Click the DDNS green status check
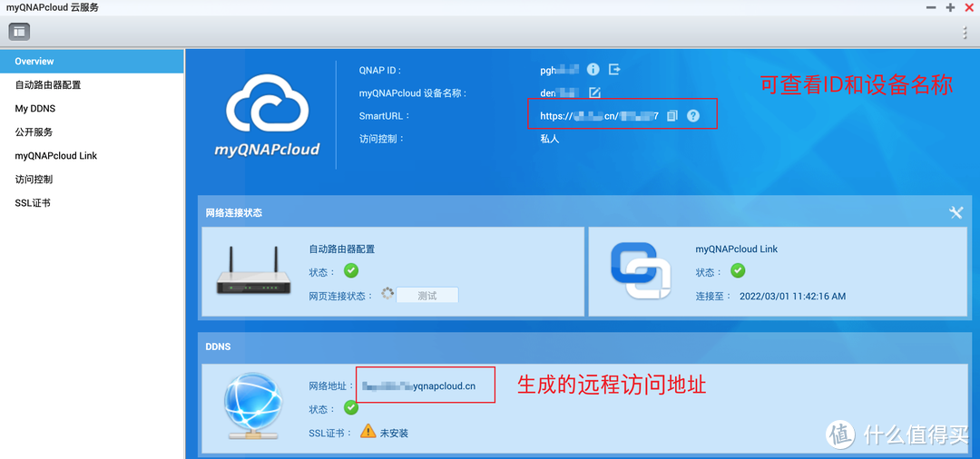This screenshot has width=980, height=459. pyautogui.click(x=351, y=408)
